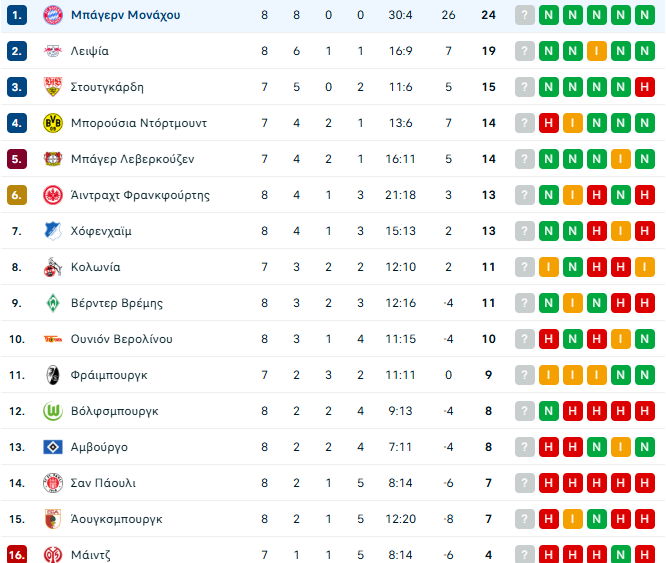Click the Stuttgart club crest
The width and height of the screenshot is (666, 563).
tap(53, 87)
